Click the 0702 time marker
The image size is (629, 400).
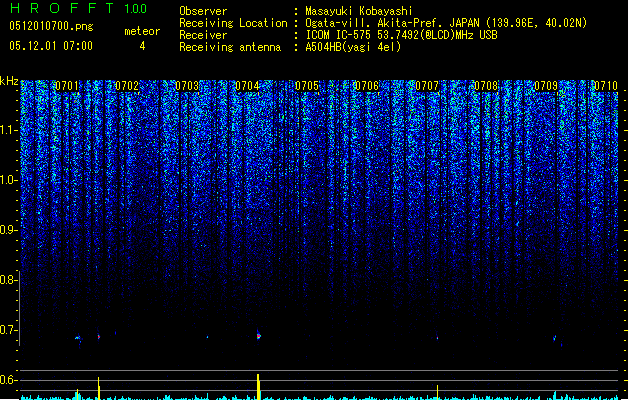127,86
